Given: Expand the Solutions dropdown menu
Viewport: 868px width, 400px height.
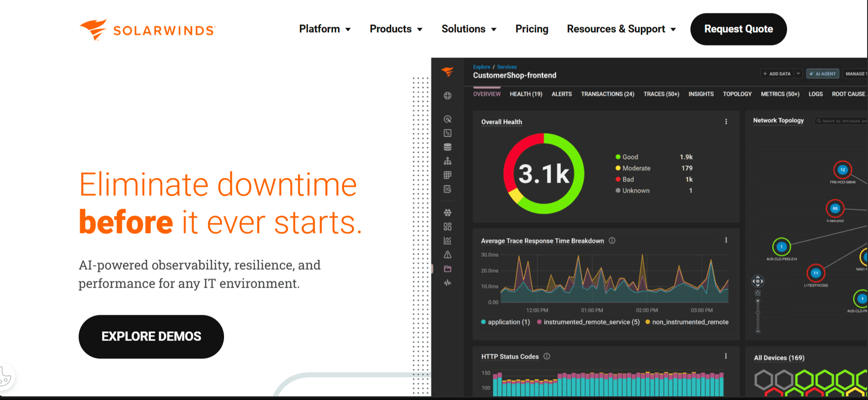Looking at the screenshot, I should click(469, 29).
